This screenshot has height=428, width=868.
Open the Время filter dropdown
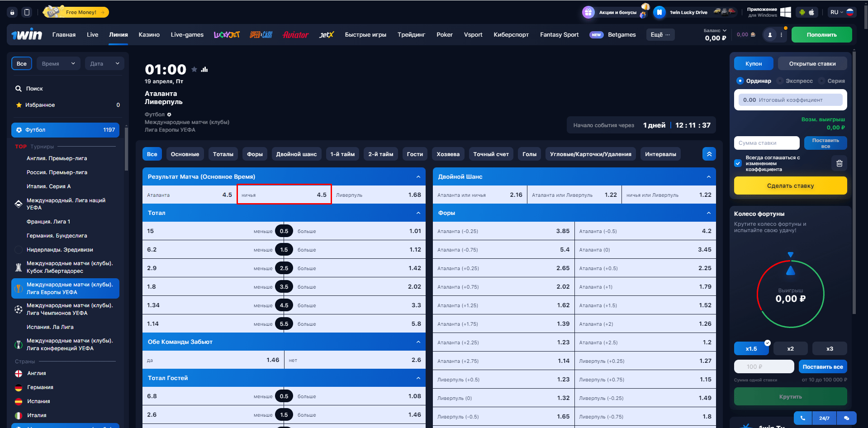(58, 64)
